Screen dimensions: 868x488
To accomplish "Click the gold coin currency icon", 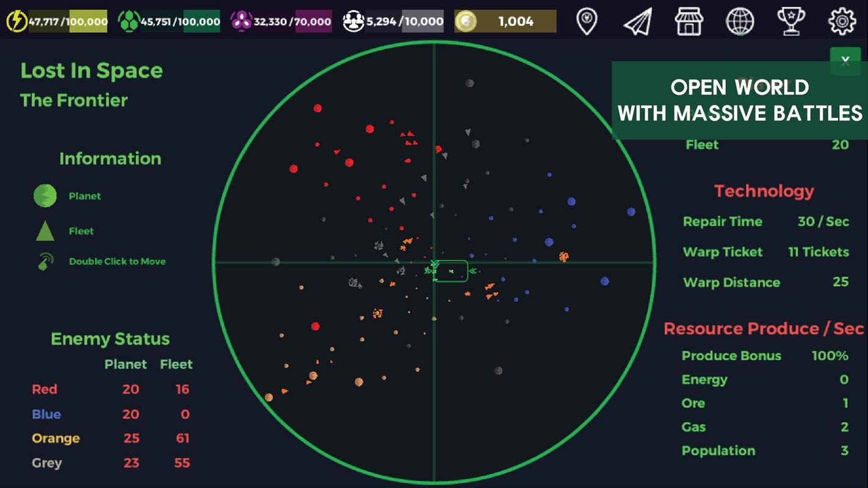I will point(466,21).
